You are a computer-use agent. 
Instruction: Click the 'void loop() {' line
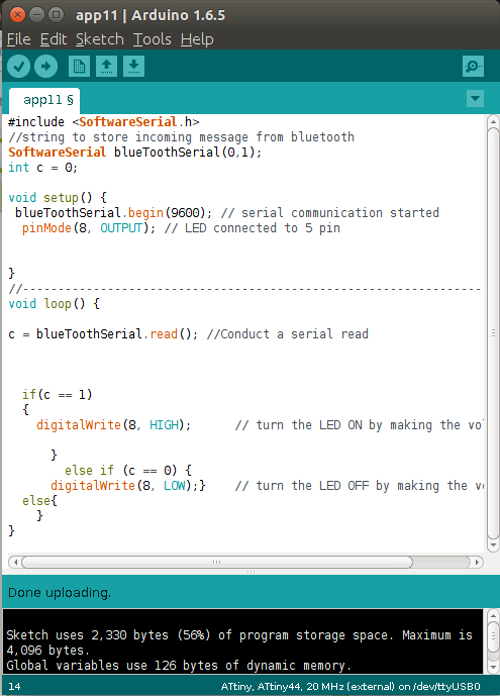point(54,304)
